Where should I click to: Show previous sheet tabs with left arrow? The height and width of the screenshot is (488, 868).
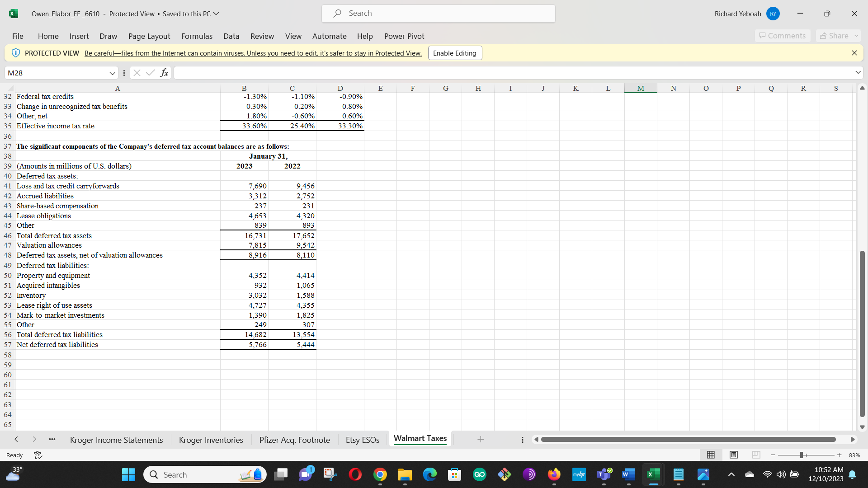point(16,439)
